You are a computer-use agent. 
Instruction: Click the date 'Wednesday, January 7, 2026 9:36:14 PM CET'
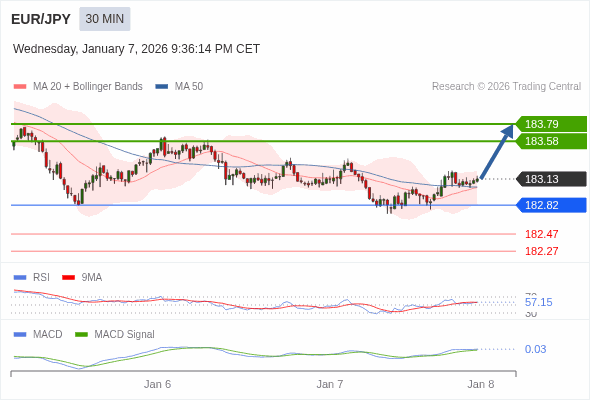(136, 49)
